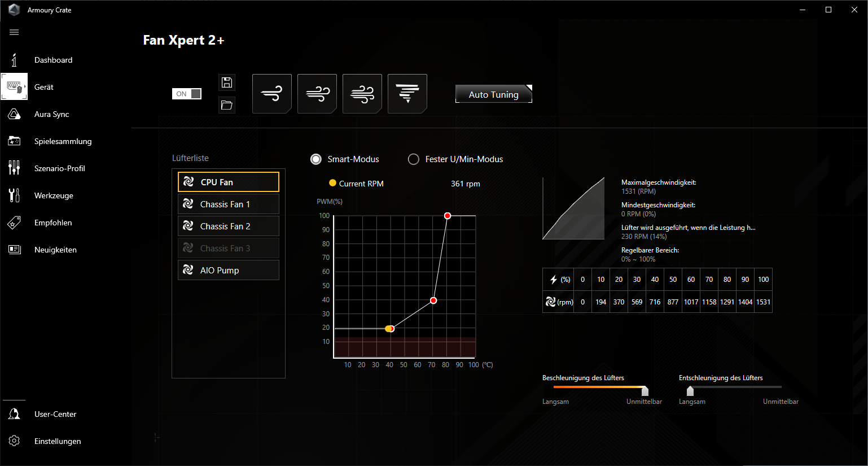Click the fan rpm icon in table
This screenshot has width=868, height=466.
551,302
